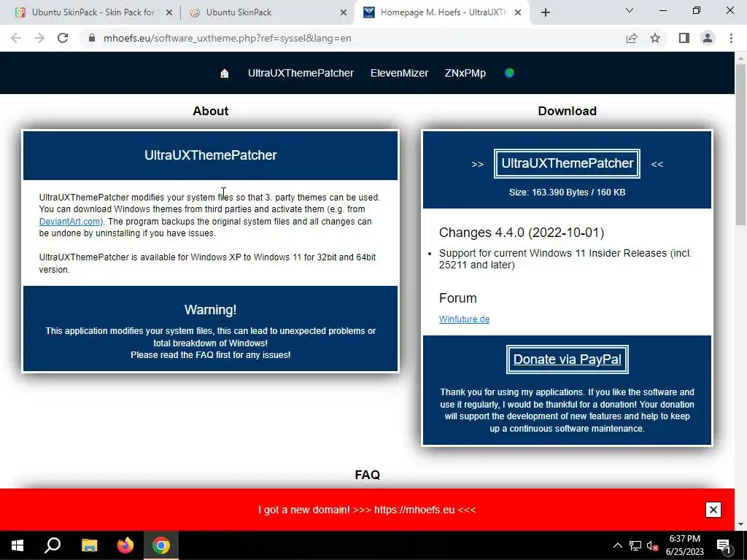
Task: Switch to the Ubuntu SkinPack - Skin Pack tab
Action: click(93, 12)
